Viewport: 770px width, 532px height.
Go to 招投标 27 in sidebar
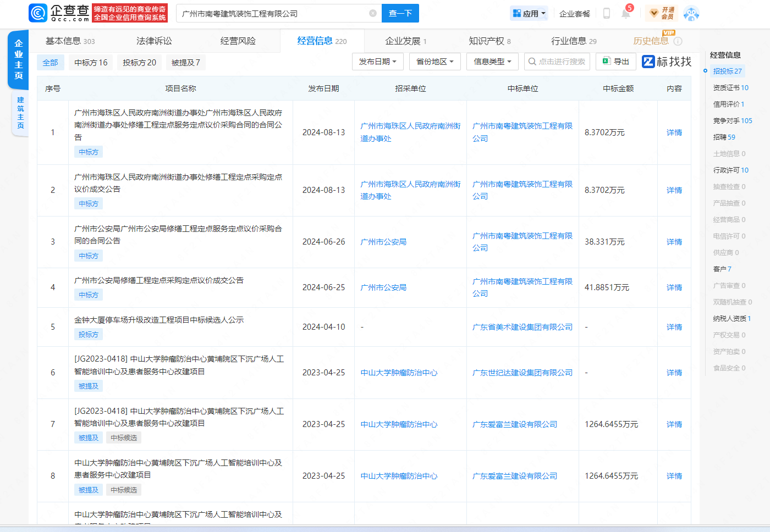pos(727,71)
